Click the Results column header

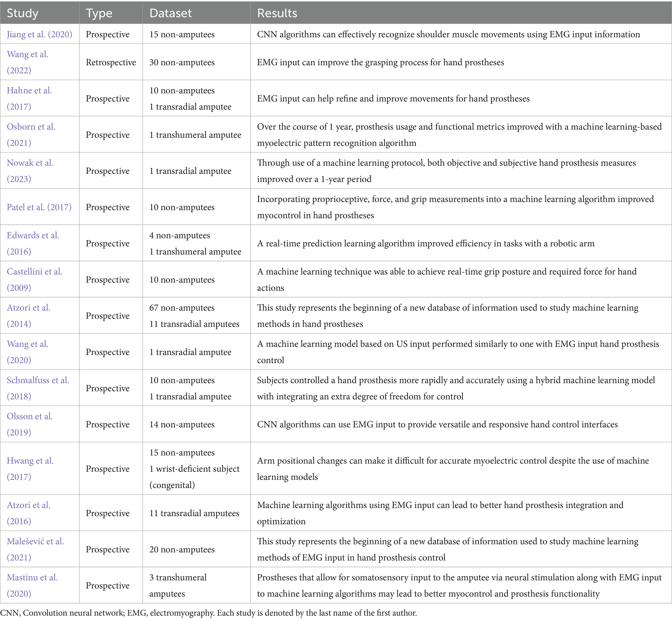pyautogui.click(x=277, y=13)
